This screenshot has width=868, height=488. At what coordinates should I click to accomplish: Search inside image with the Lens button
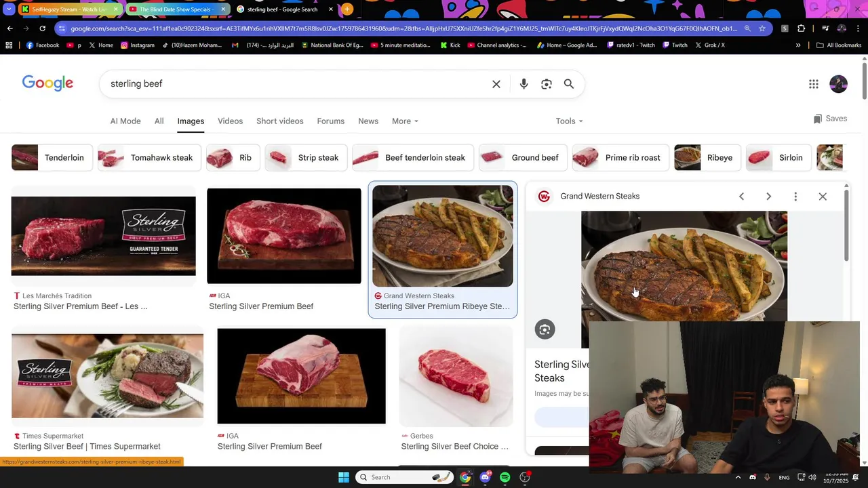[x=545, y=329]
